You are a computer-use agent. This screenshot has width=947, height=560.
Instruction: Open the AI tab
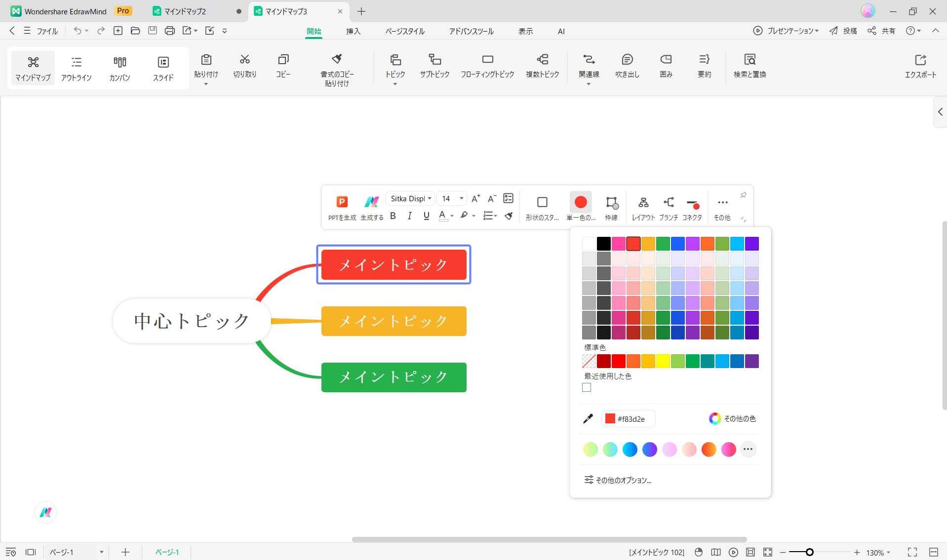pyautogui.click(x=561, y=31)
